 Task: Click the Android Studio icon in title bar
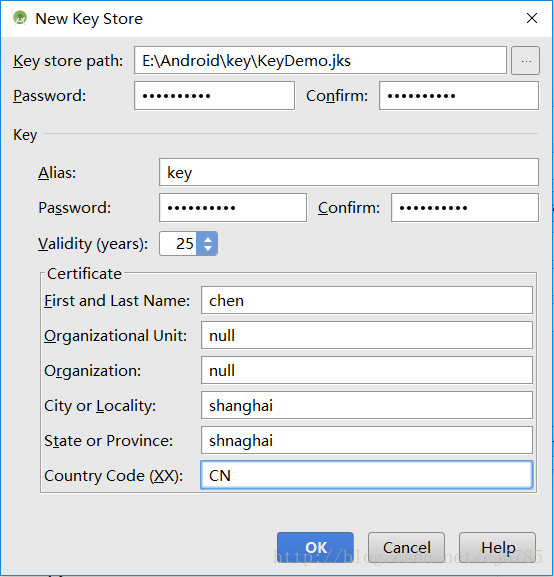coord(20,18)
